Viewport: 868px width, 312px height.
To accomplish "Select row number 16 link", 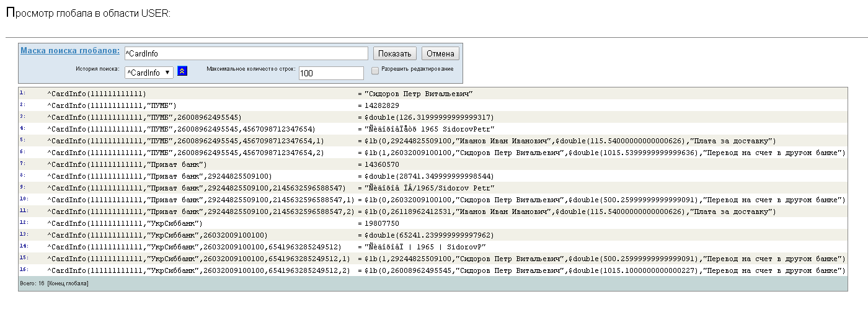I will [24, 269].
